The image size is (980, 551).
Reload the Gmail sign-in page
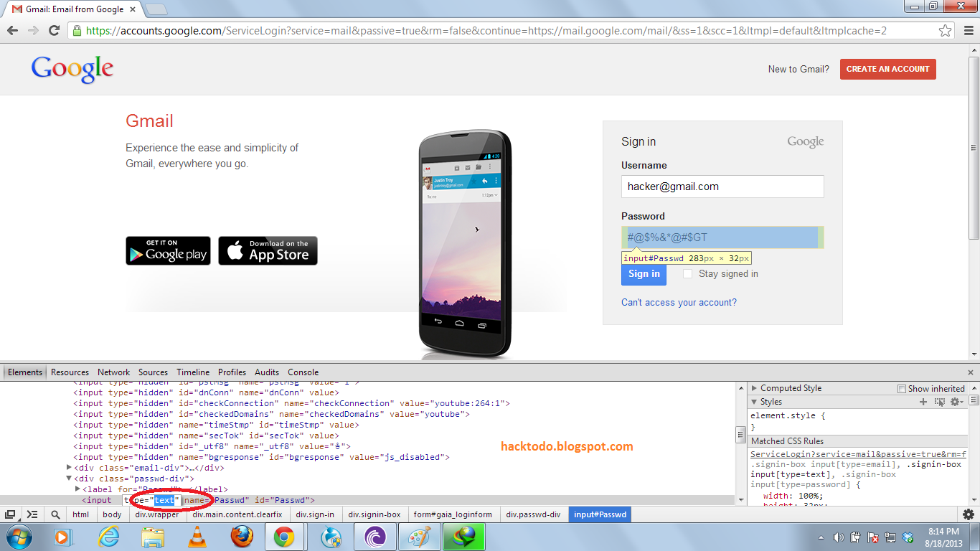click(54, 31)
